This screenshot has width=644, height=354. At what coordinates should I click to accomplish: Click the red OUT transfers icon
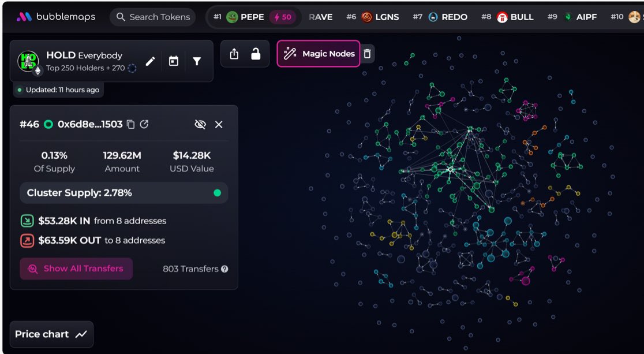(27, 240)
